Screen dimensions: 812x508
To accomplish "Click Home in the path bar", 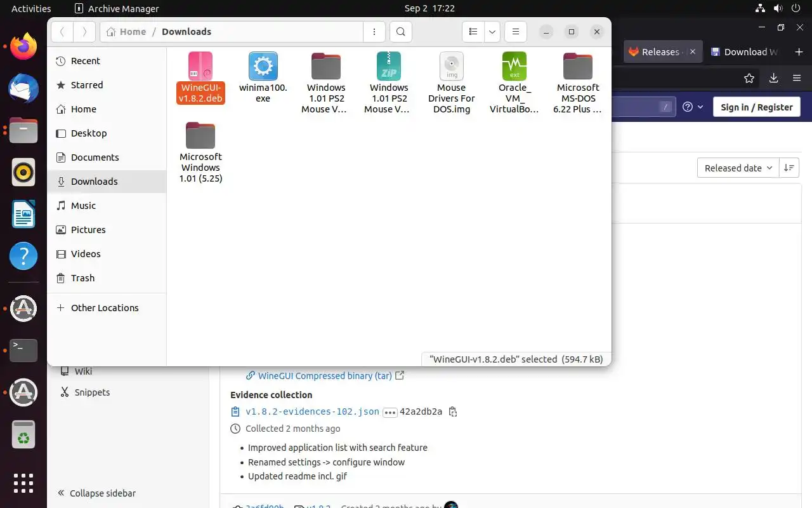I will (127, 32).
